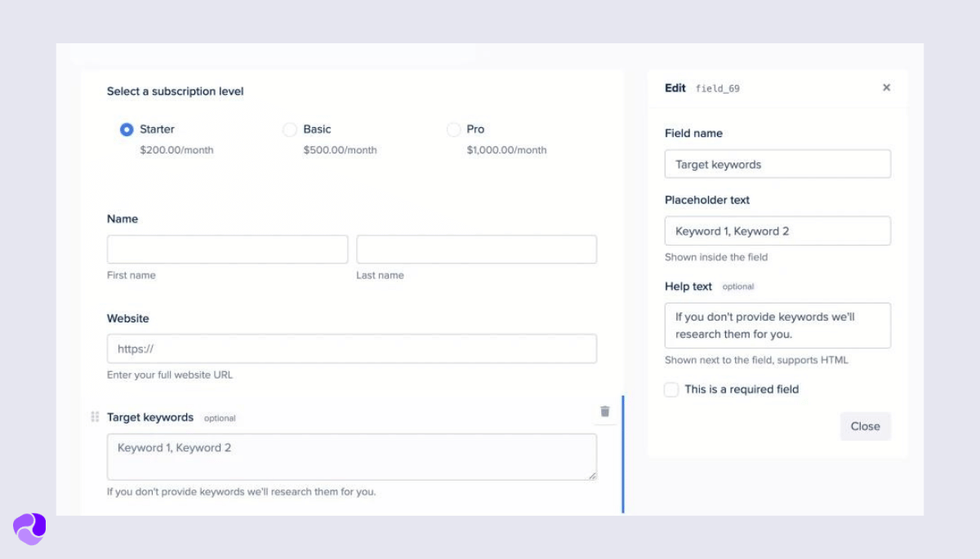Click the Keyword 1, Keyword 2 textarea
The height and width of the screenshot is (559, 980).
[x=351, y=457]
